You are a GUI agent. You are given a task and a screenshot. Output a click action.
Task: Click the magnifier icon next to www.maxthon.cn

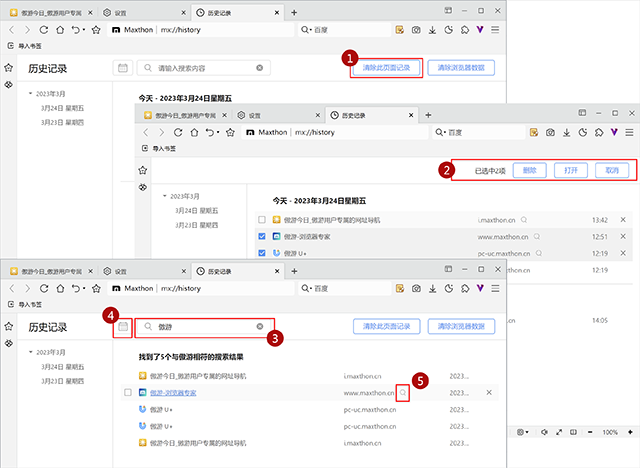(x=403, y=393)
